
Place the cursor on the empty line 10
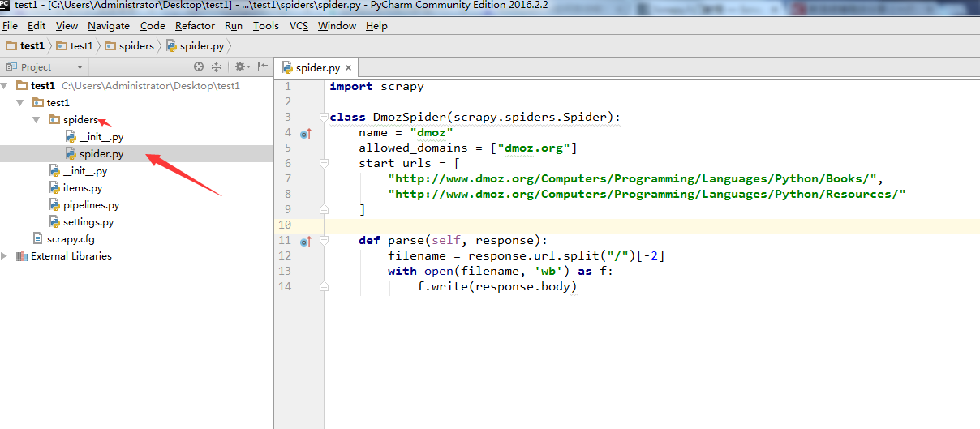click(651, 225)
